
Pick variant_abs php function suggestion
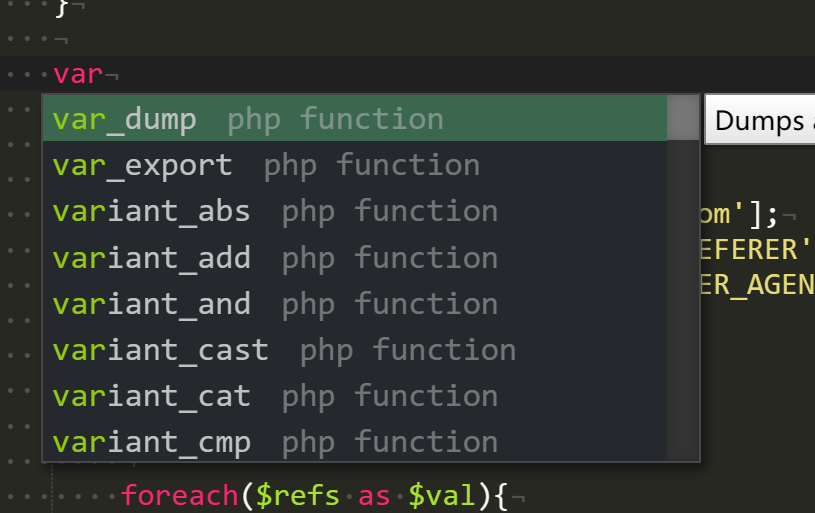[x=354, y=211]
